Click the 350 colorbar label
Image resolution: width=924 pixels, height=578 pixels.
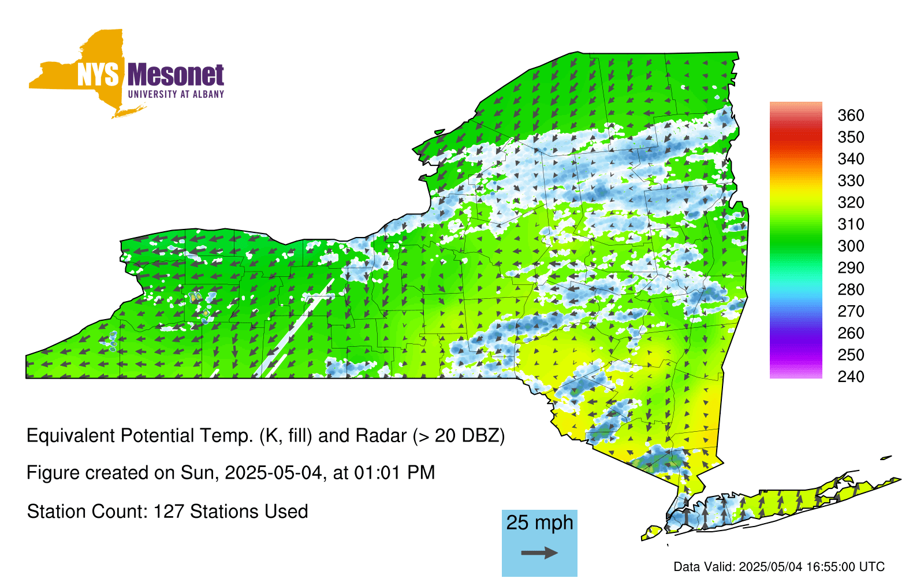point(851,138)
